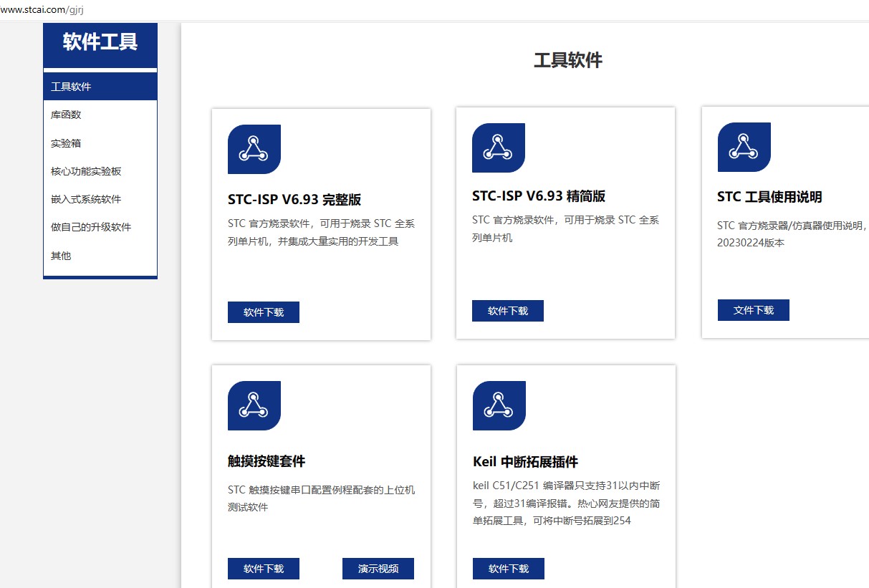Viewport: 869px width, 588px height.
Task: Download STC-ISP V6.93 完整版 via 软件下载
Action: (x=264, y=312)
